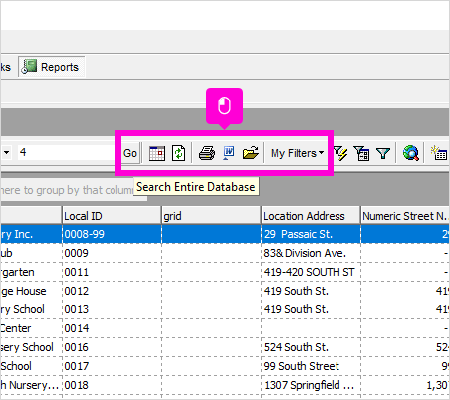Click the plain funnel filter icon
The image size is (450, 400).
tap(383, 153)
